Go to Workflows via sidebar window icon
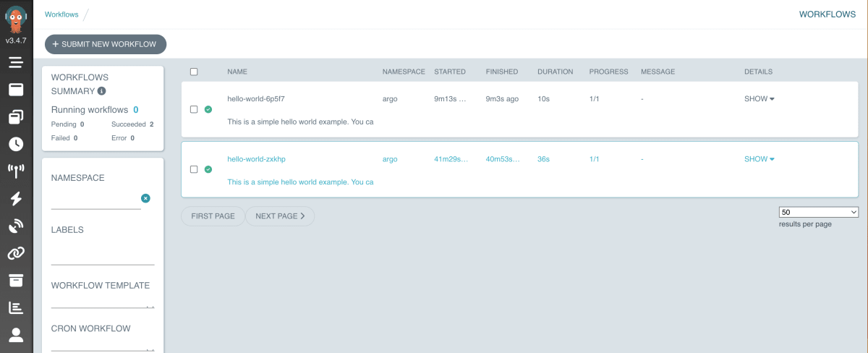 point(16,90)
